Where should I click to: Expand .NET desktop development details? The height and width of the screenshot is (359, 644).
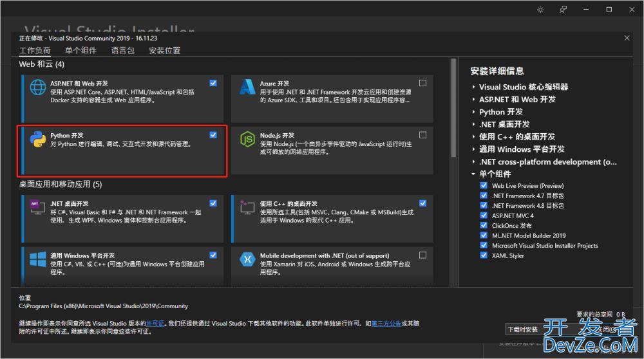click(473, 124)
